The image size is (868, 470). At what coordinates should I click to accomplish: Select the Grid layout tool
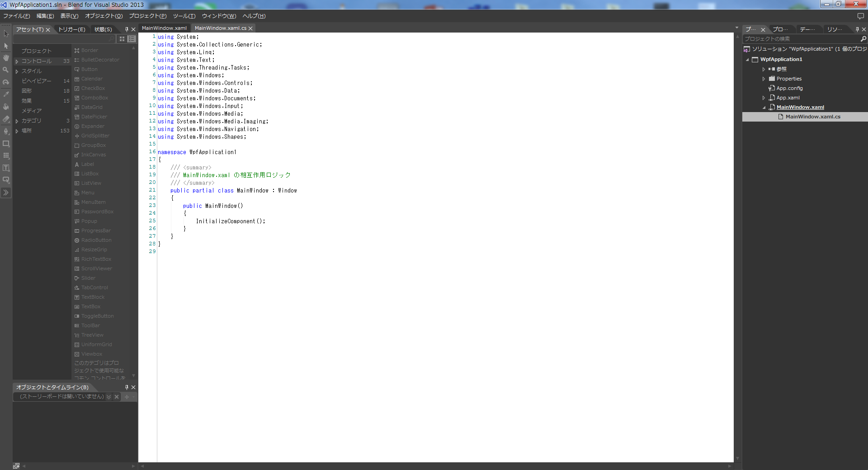coord(6,155)
